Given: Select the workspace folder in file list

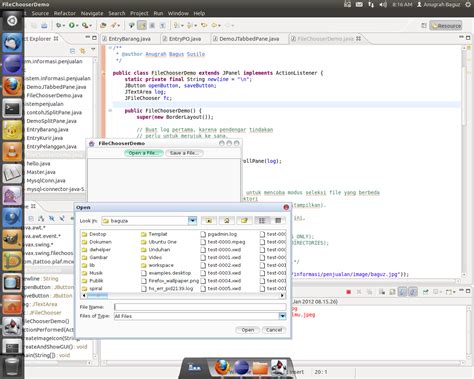Looking at the screenshot, I should [157, 265].
